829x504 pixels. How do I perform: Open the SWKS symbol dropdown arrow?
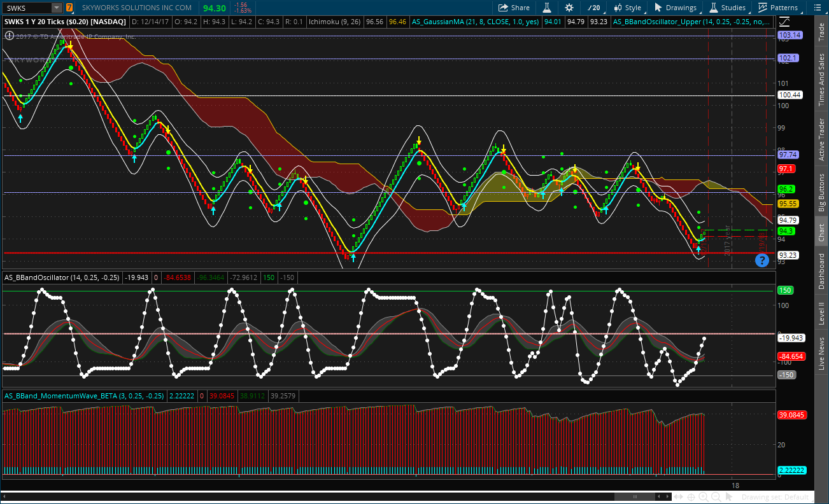pyautogui.click(x=56, y=8)
